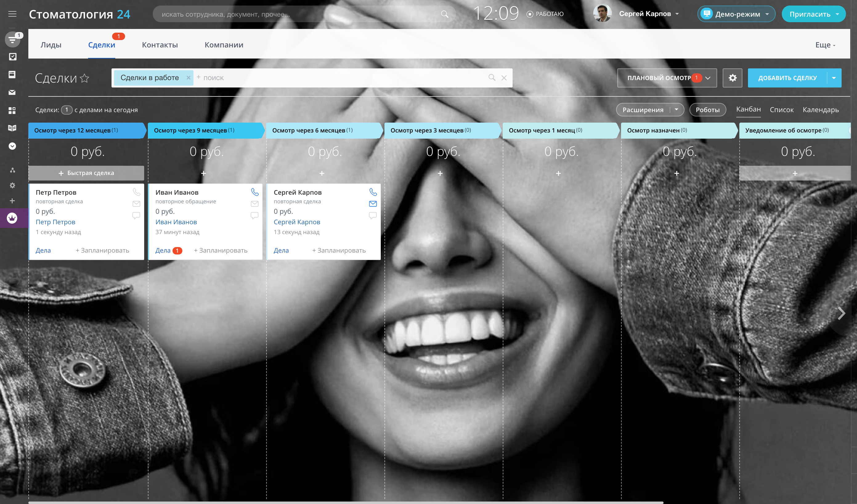The width and height of the screenshot is (857, 504).
Task: Click the CRM funnel sidebar icon
Action: 12,40
